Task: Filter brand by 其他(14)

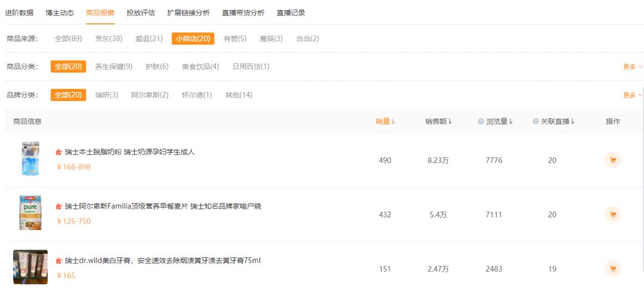Action: 239,95
